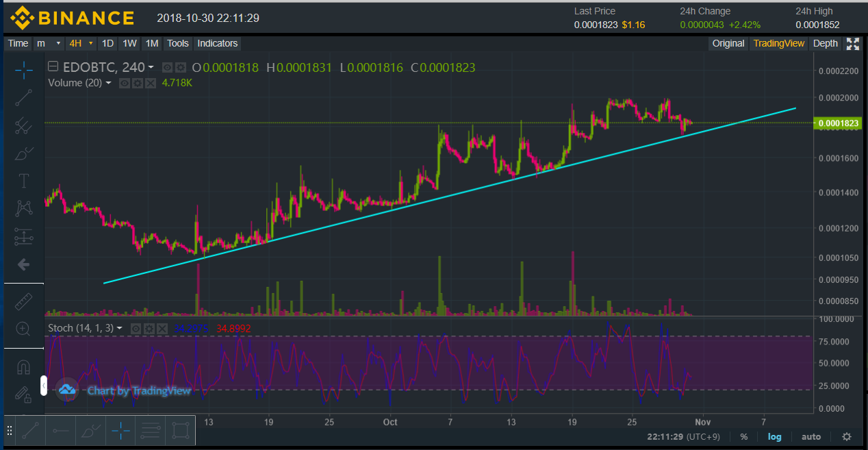Switch to the Original chart tab

(728, 43)
